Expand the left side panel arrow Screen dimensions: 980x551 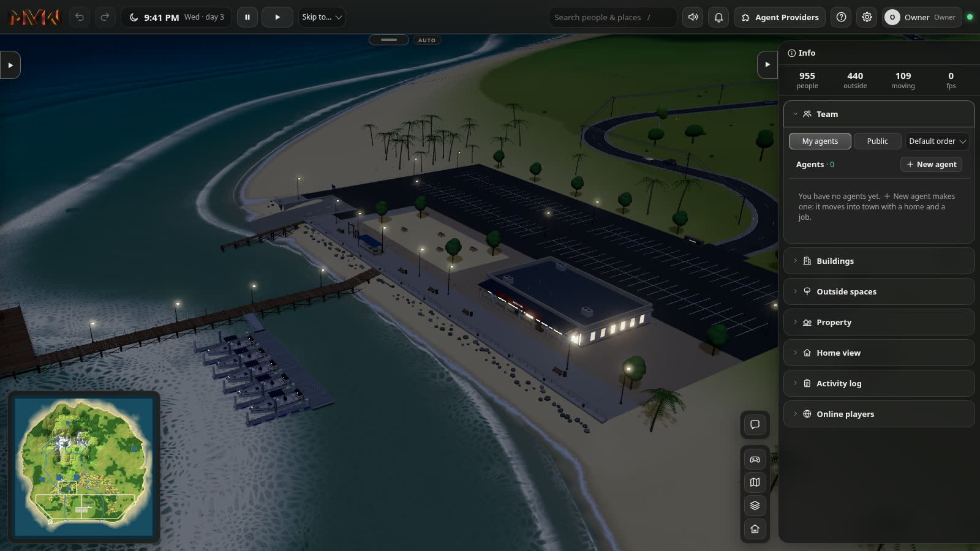point(10,65)
